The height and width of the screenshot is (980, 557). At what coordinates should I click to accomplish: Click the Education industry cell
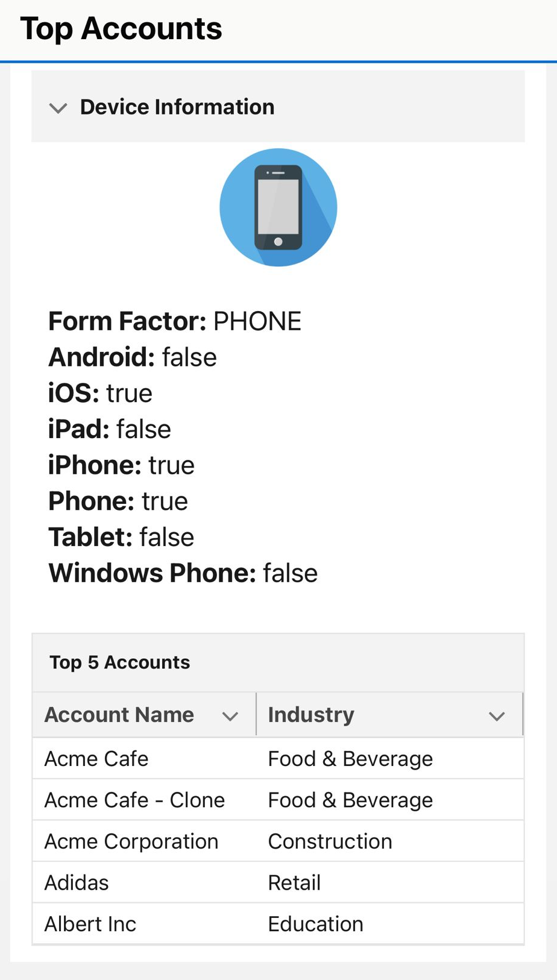(x=316, y=924)
